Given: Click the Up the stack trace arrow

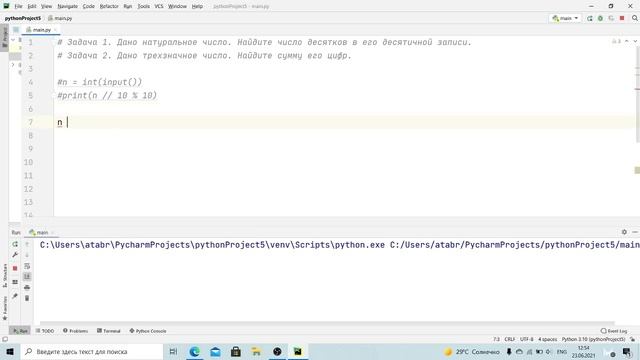Looking at the screenshot, I should (27, 244).
